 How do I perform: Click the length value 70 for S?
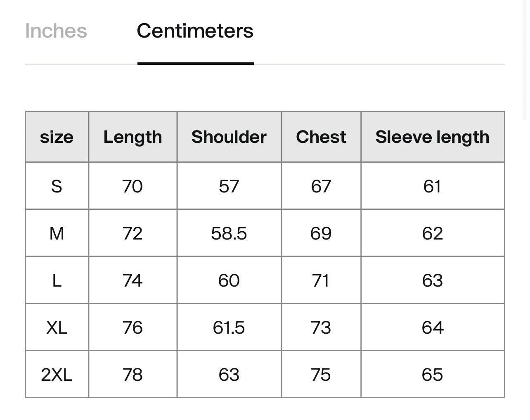[x=132, y=186]
